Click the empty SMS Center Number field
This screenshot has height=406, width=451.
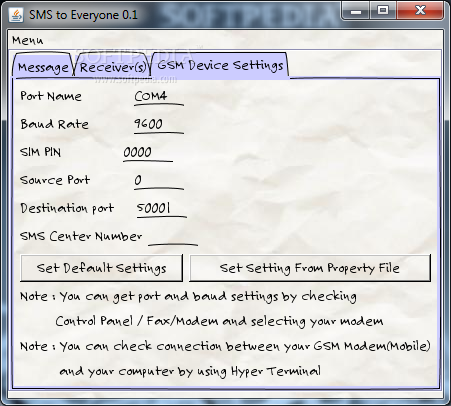pyautogui.click(x=173, y=237)
